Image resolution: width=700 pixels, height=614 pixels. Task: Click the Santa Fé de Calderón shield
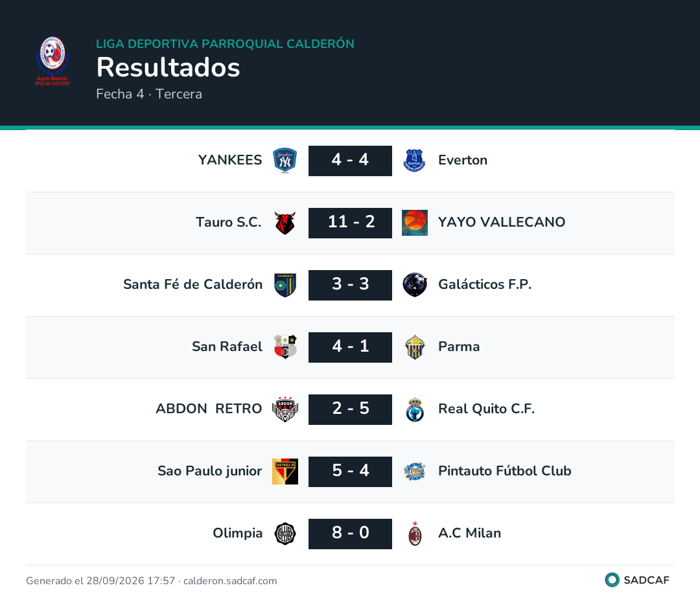point(285,285)
